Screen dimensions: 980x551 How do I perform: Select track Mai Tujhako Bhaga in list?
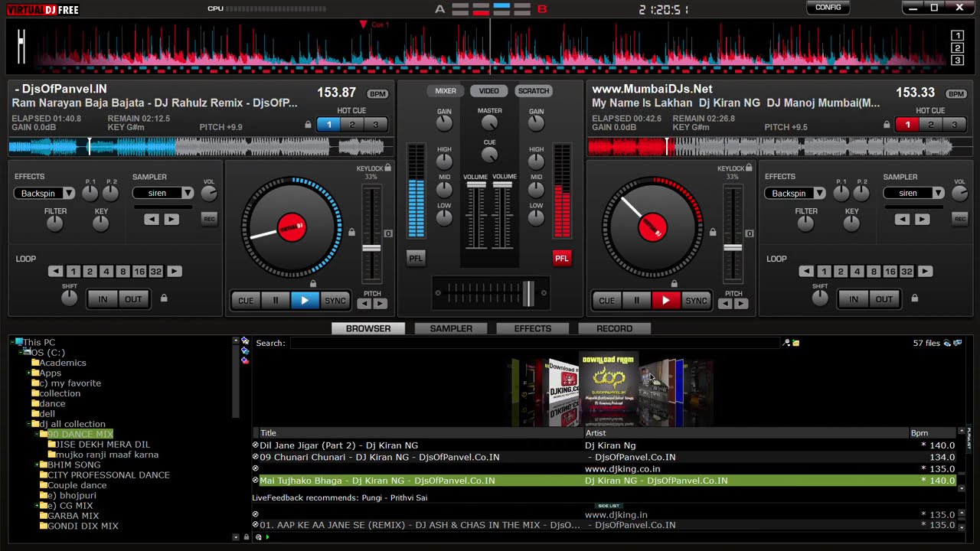tap(605, 481)
